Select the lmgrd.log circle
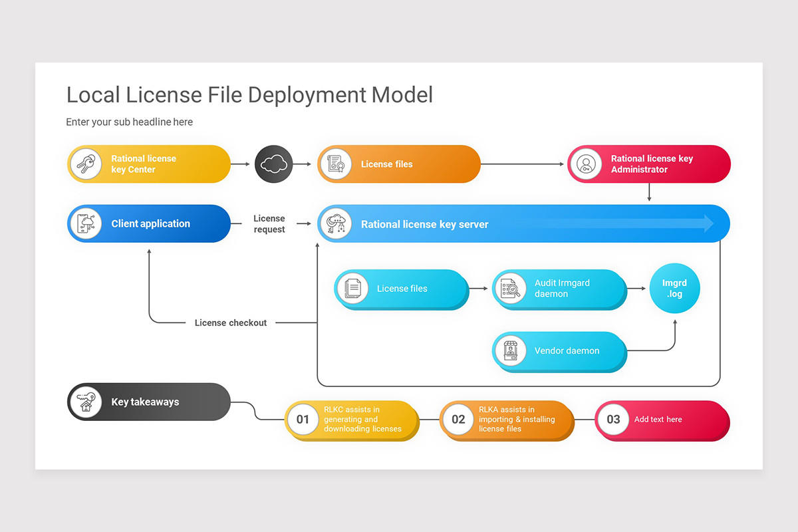This screenshot has width=798, height=532. click(674, 288)
